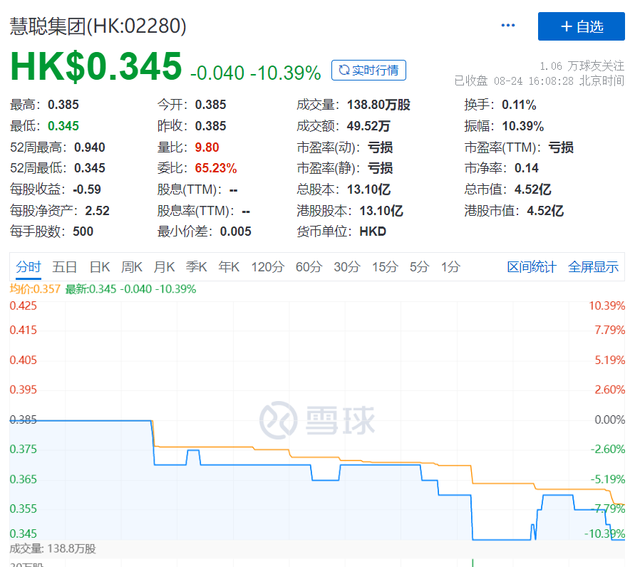Click the 货币单位 HKD value

(373, 232)
